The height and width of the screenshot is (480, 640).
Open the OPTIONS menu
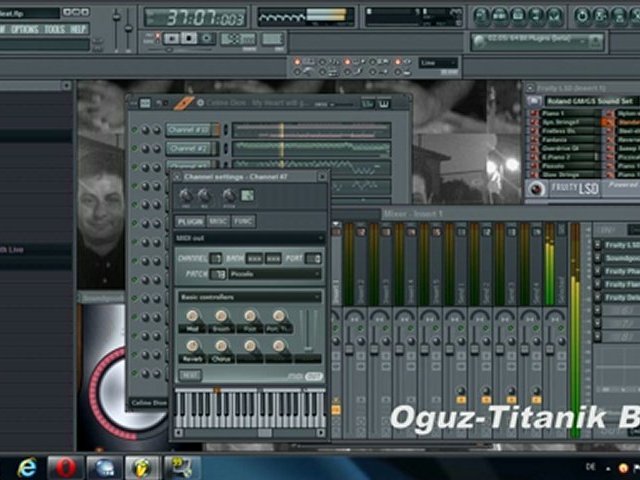(x=24, y=30)
